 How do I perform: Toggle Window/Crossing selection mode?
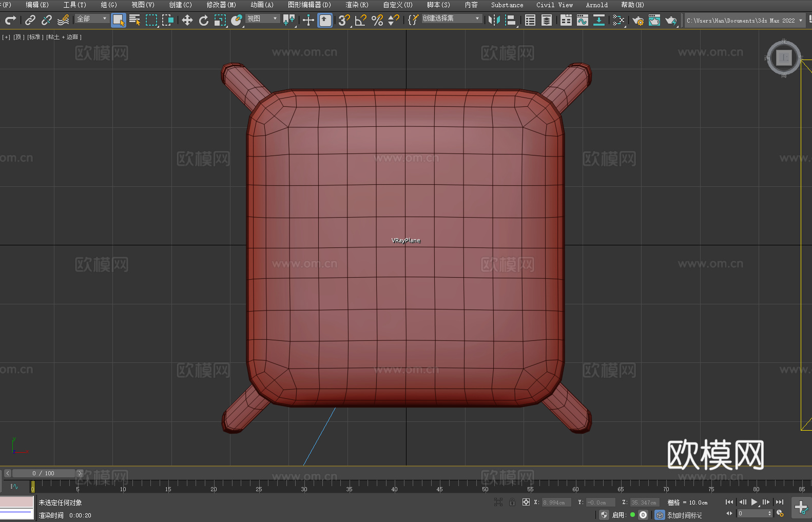168,20
